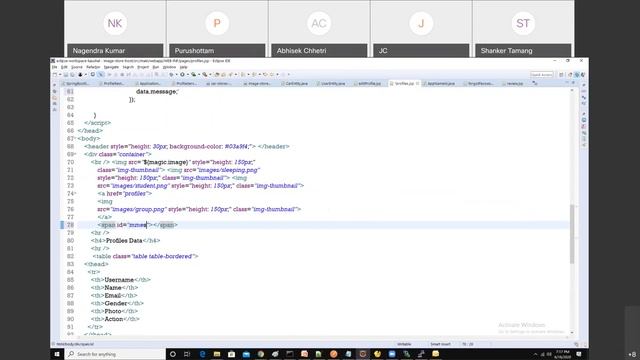Click the scroll-down arrow of editor scrollbar

click(x=572, y=333)
